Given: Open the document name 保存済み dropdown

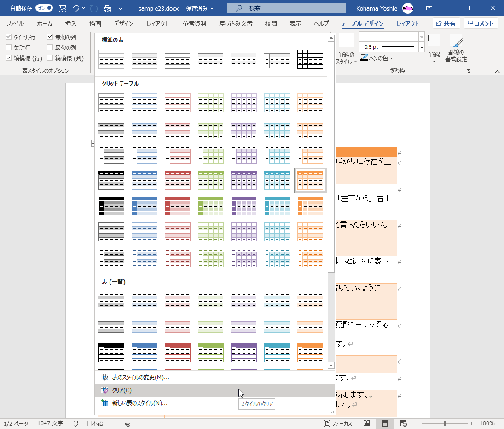Looking at the screenshot, I should point(212,9).
